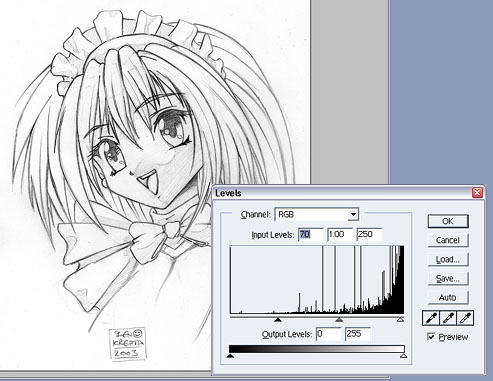
Task: Click the Load... button
Action: coord(448,259)
